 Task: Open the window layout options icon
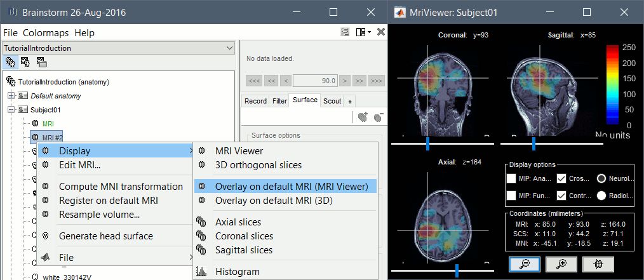tap(363, 32)
